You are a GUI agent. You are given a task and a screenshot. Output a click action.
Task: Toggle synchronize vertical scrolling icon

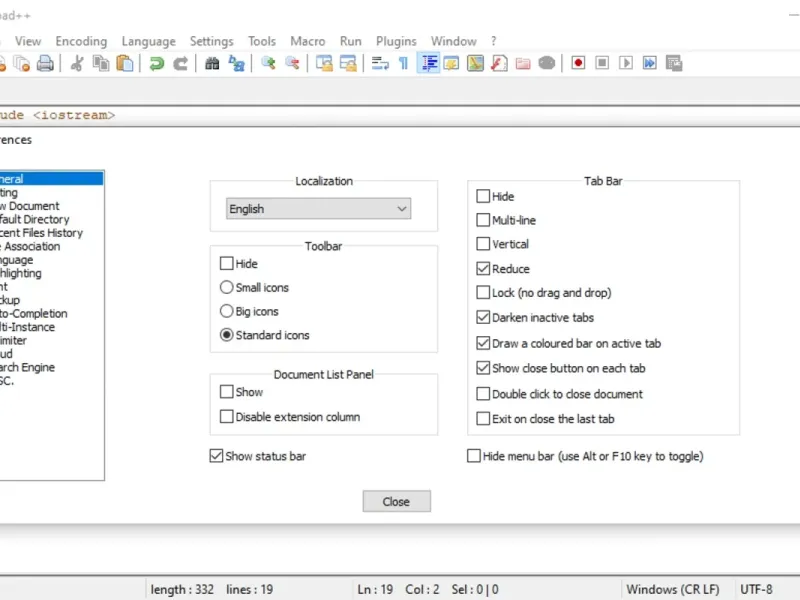(324, 63)
